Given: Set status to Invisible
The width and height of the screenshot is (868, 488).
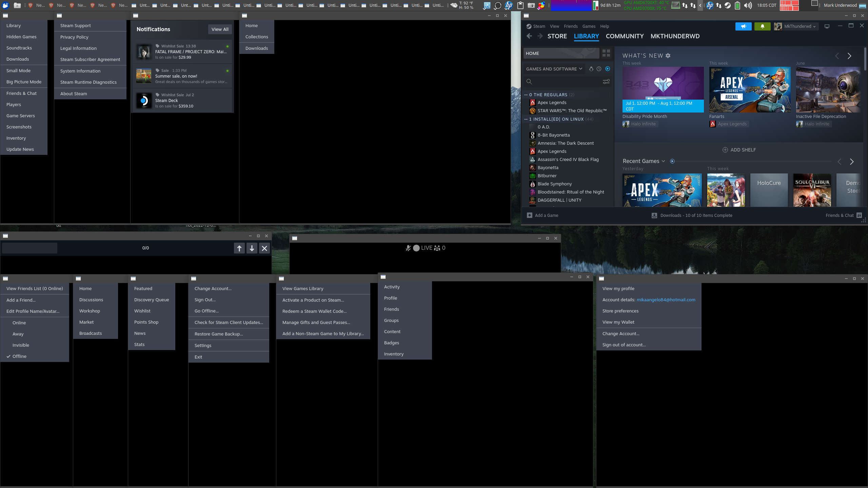Looking at the screenshot, I should point(21,345).
